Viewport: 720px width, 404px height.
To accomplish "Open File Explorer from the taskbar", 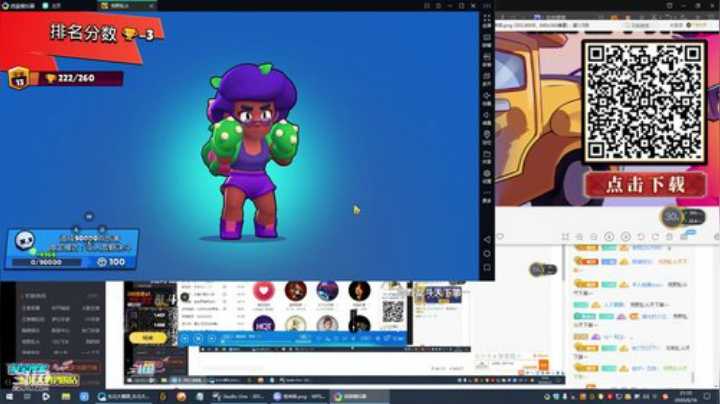I will pos(66,396).
